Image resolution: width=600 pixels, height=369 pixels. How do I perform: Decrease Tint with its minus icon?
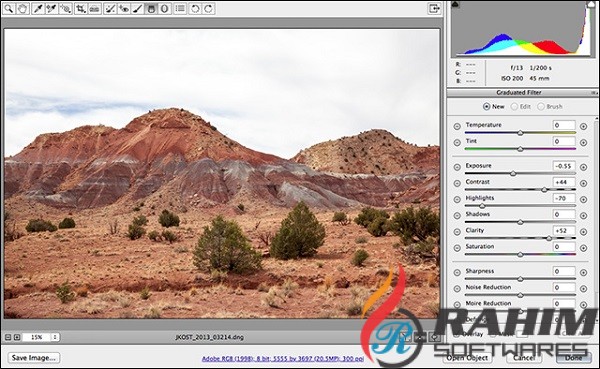457,142
